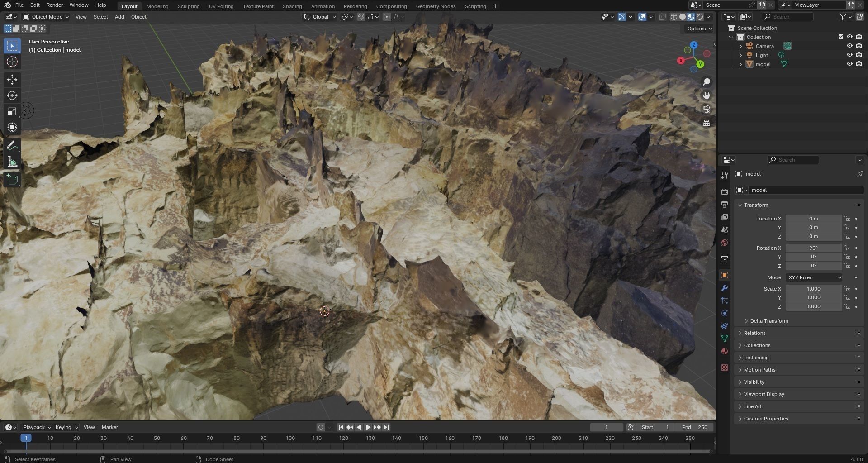
Task: Click the Options button in viewport
Action: point(699,29)
